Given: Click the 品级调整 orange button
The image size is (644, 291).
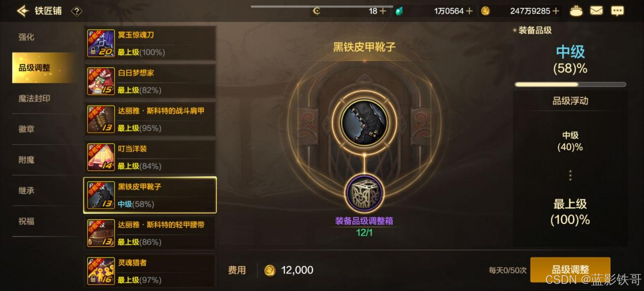Looking at the screenshot, I should (570, 270).
